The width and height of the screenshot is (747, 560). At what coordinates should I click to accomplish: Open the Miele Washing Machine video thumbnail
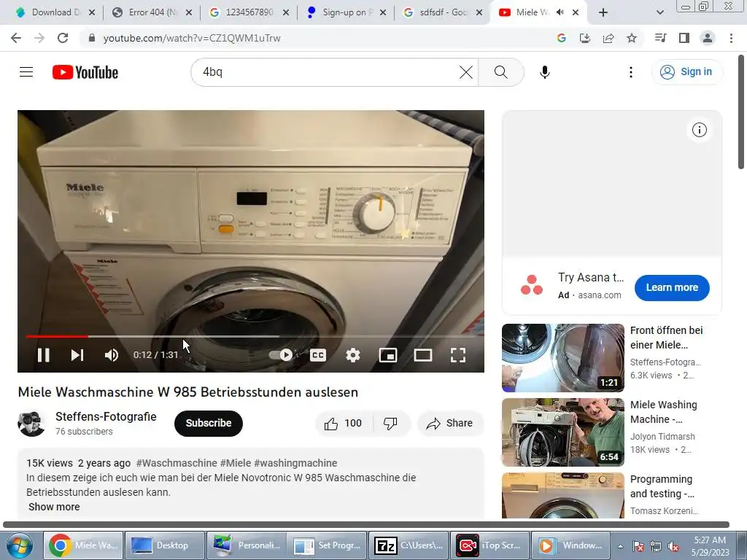click(562, 432)
